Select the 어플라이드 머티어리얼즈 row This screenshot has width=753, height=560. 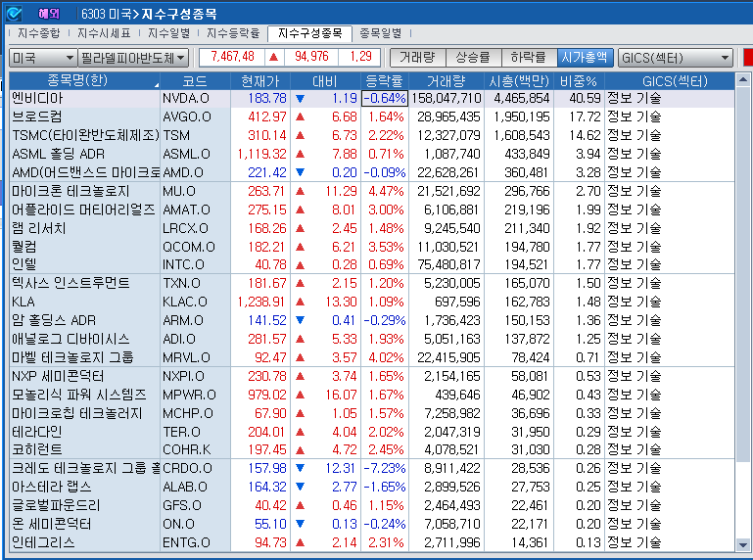click(372, 210)
